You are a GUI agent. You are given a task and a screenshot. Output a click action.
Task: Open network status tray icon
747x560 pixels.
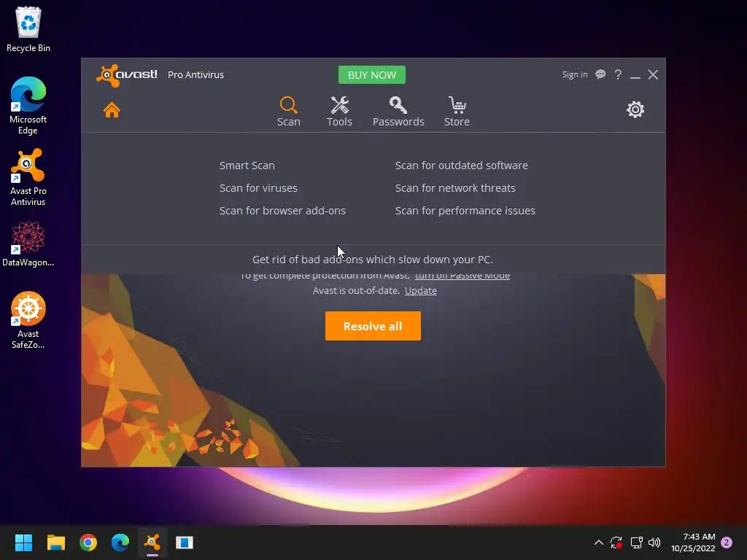(x=636, y=542)
